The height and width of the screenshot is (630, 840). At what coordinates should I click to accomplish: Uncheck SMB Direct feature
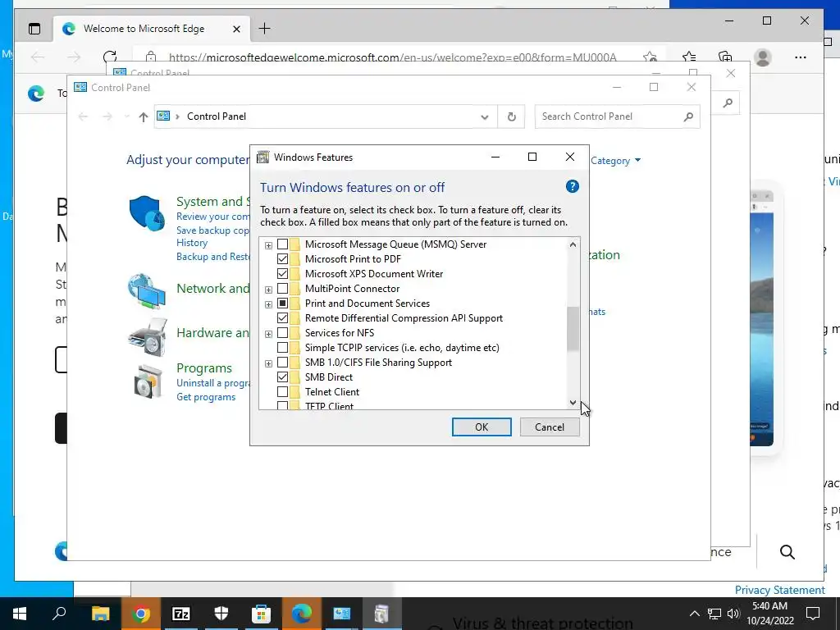[282, 377]
